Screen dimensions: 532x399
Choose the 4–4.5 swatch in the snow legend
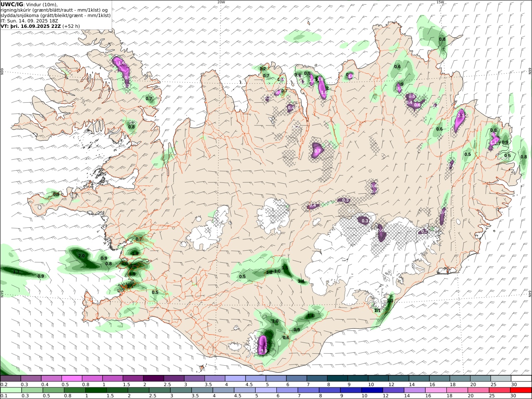[235, 379]
